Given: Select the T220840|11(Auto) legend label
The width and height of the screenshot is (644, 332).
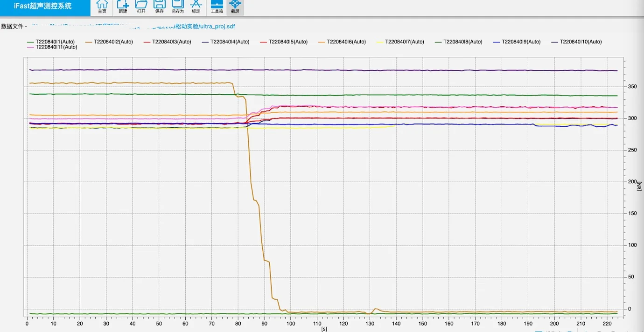Looking at the screenshot, I should (56, 47).
